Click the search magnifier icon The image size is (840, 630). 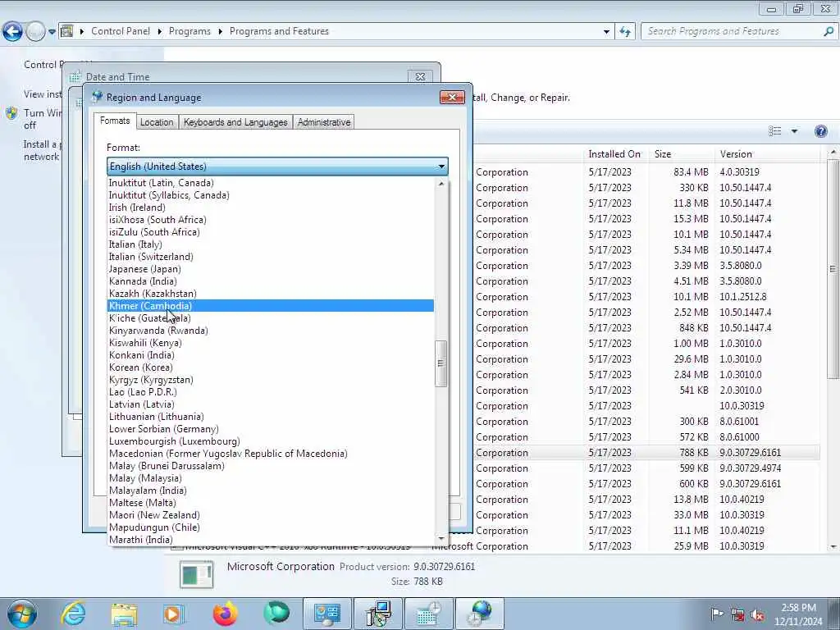(829, 31)
